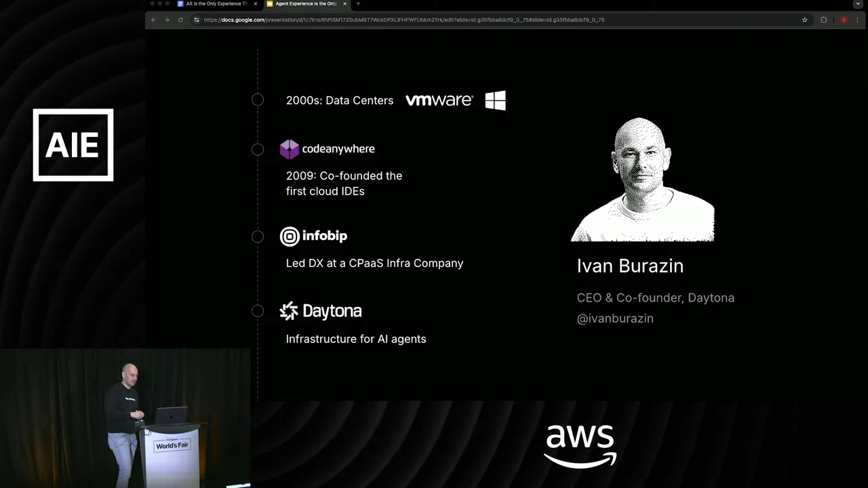Select the '2000s: Data Centers' text
The width and height of the screenshot is (868, 488).
pyautogui.click(x=340, y=100)
